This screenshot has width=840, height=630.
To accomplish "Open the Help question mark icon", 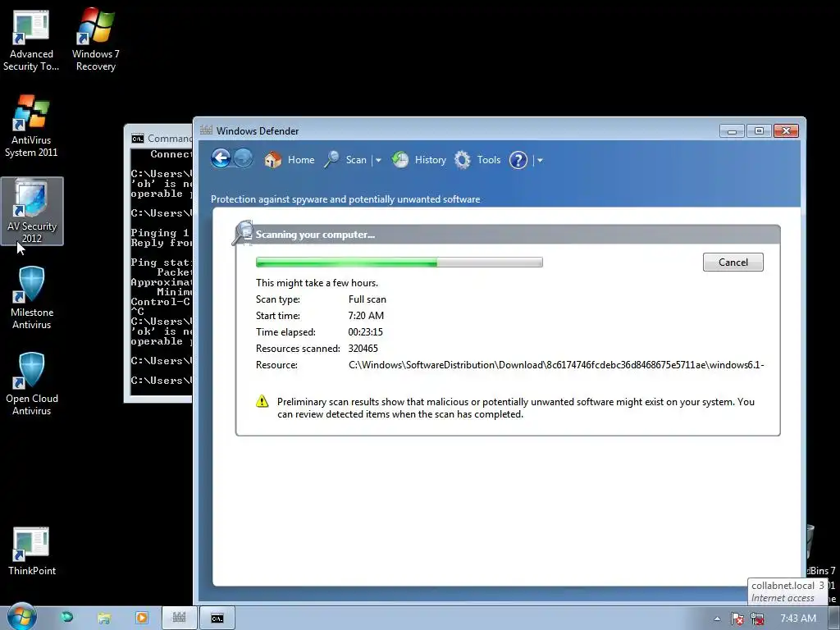I will click(x=518, y=160).
